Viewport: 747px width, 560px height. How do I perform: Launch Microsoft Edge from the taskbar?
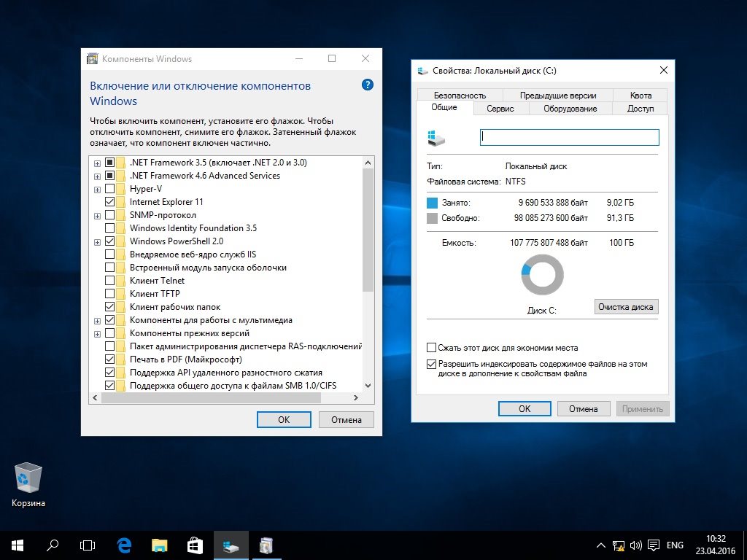pyautogui.click(x=124, y=545)
